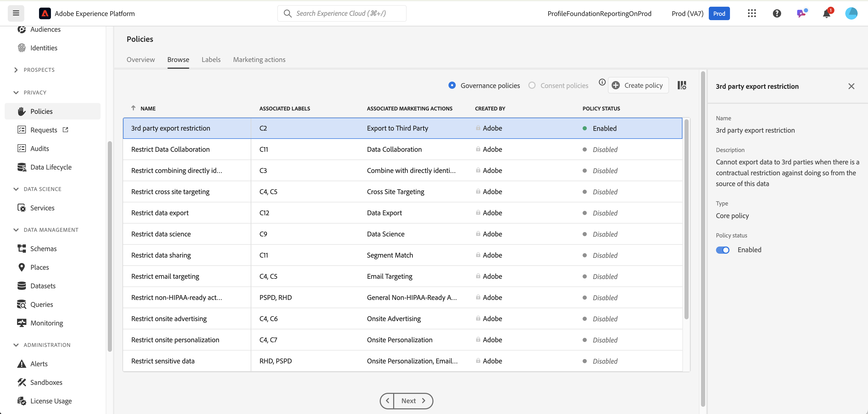This screenshot has height=414, width=868.
Task: Open the app switcher grid icon
Action: [752, 13]
